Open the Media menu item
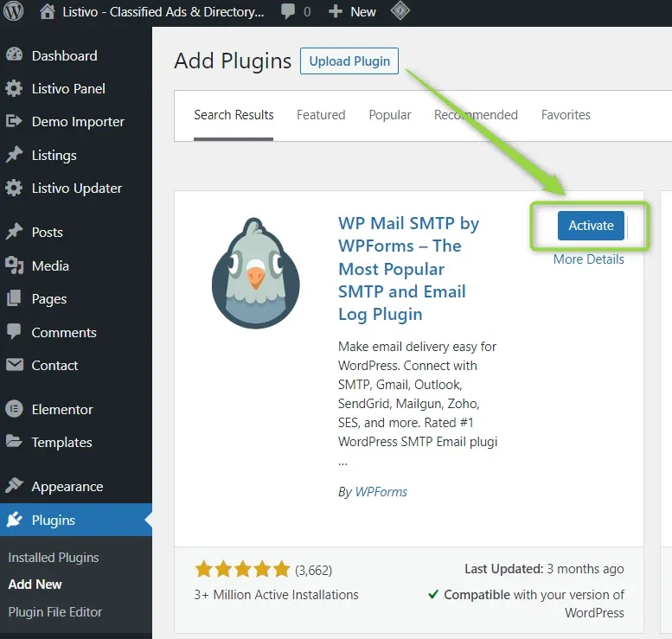Screen dimensions: 672x639 (50, 265)
